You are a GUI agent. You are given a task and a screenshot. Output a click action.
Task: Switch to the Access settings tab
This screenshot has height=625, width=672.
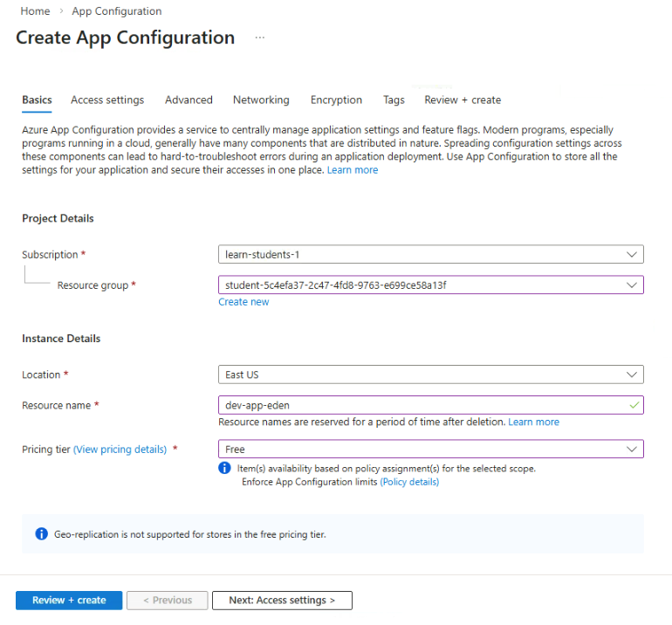pyautogui.click(x=107, y=100)
